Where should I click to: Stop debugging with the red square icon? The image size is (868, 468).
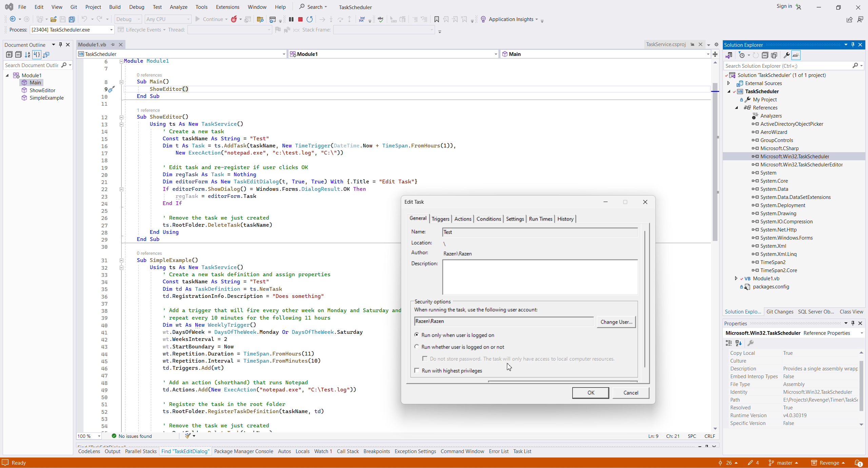coord(300,19)
